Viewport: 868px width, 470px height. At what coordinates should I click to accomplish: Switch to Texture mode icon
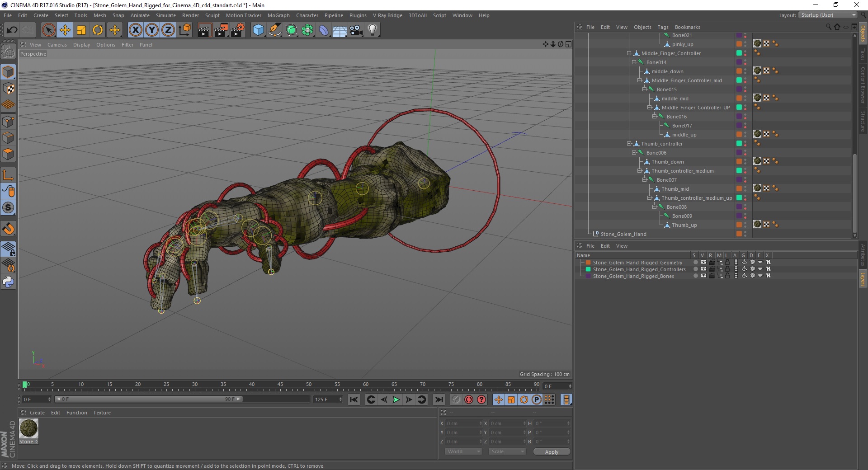(x=8, y=89)
